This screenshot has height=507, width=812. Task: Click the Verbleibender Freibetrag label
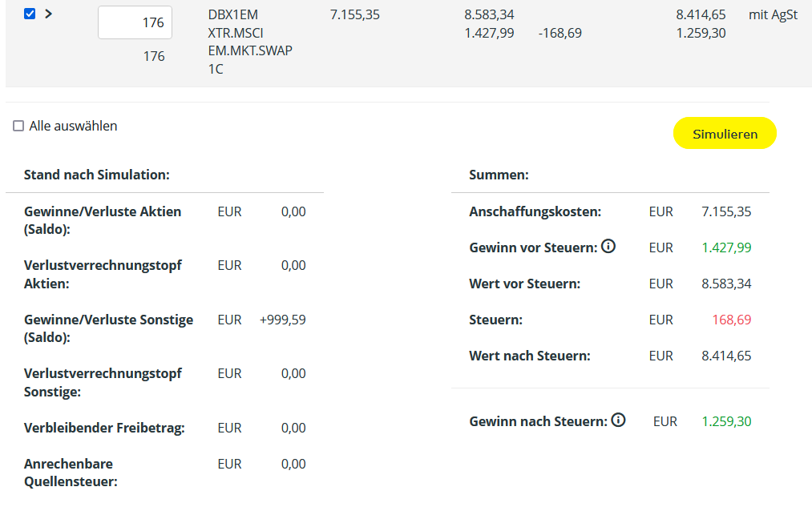104,428
